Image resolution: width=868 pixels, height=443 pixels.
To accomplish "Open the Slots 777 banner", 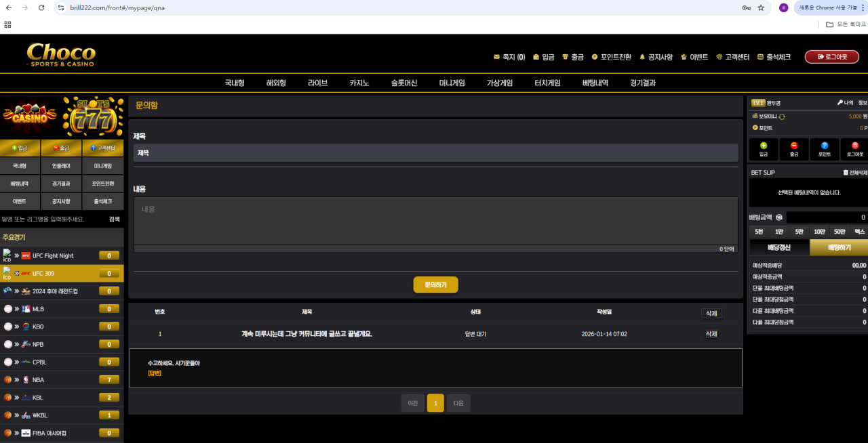I will (93, 116).
